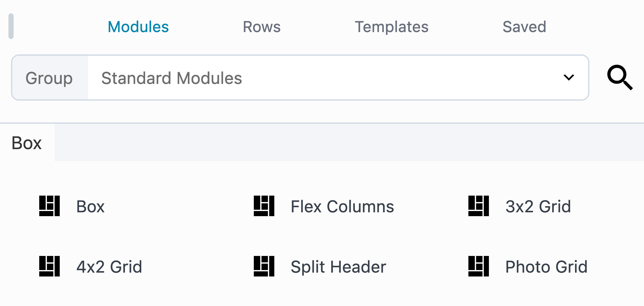Select the Box module label text
Screen dimensions: 644x306
(90, 206)
